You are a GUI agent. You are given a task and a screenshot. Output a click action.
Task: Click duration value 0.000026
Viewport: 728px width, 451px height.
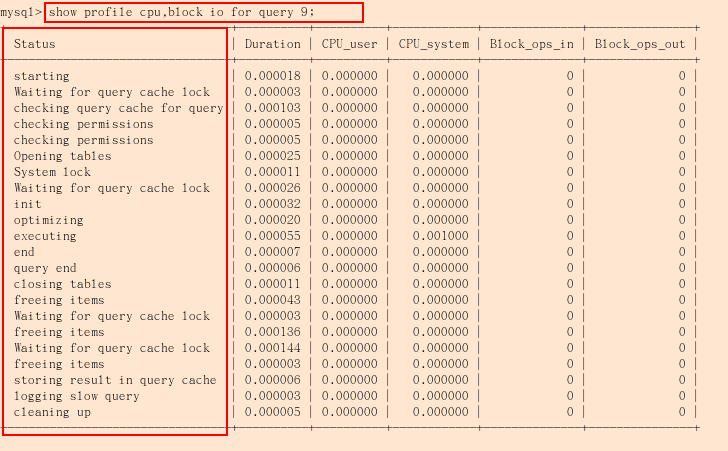pos(273,188)
